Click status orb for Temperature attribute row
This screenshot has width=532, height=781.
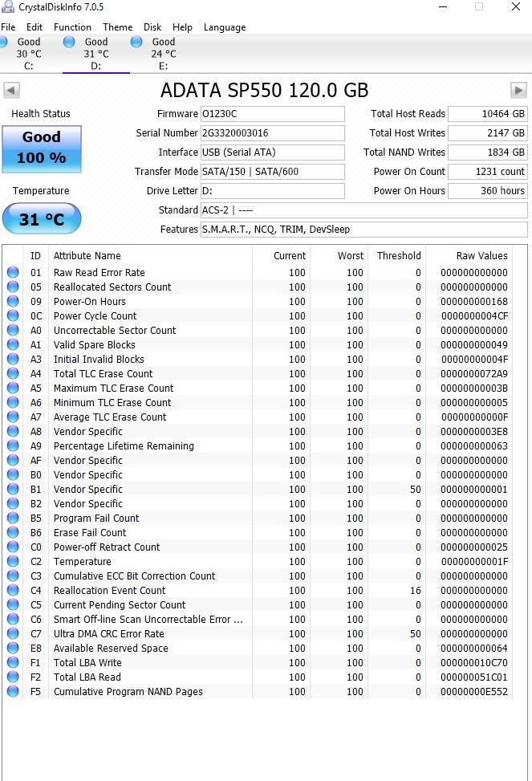click(13, 561)
